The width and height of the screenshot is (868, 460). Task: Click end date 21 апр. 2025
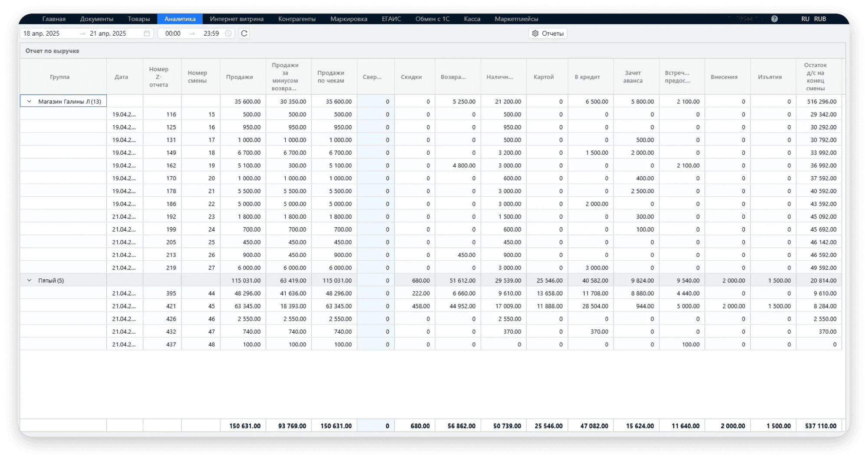click(108, 33)
